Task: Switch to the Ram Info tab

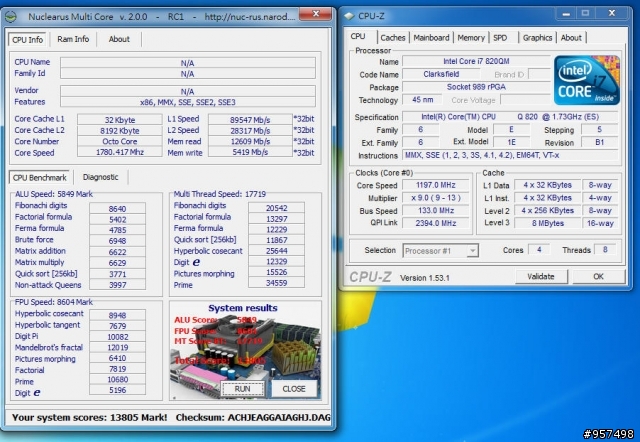Action: point(73,39)
